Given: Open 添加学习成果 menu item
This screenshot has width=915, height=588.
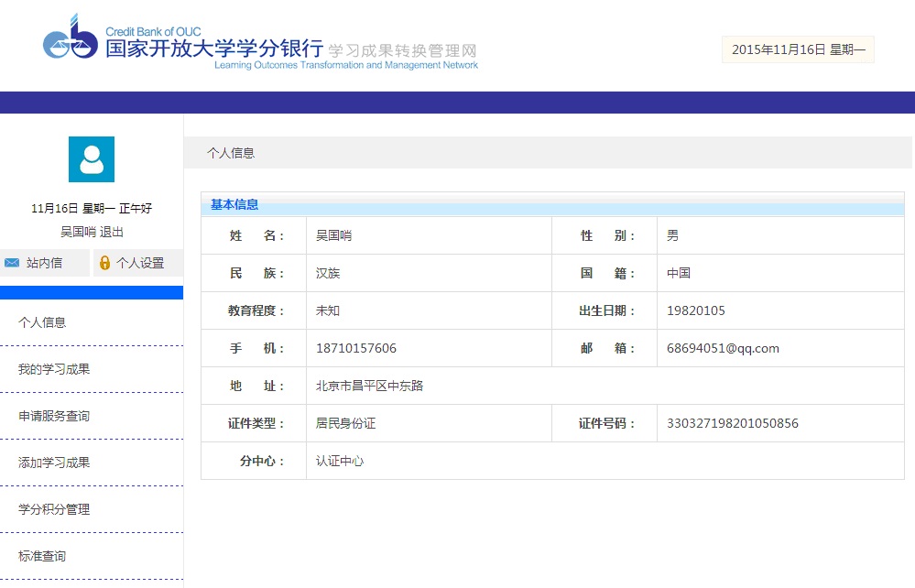Looking at the screenshot, I should pos(54,463).
